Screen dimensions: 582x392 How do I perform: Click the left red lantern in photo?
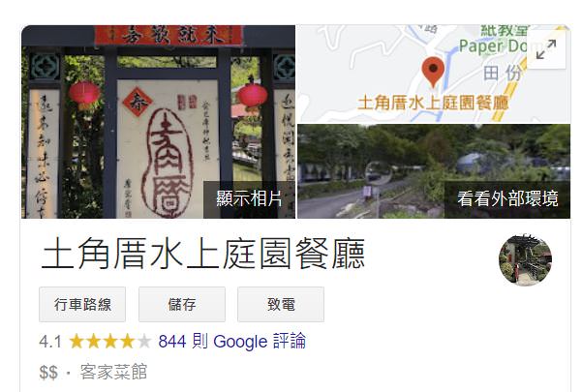pos(84,94)
